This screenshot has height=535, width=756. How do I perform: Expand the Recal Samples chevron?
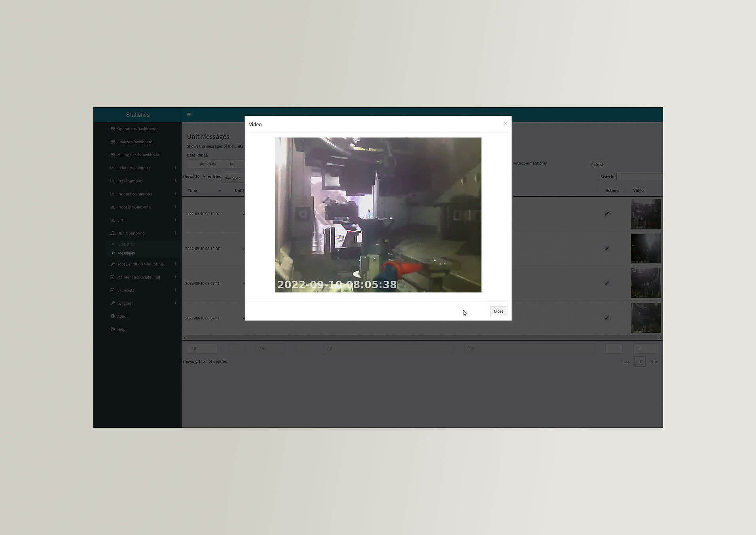point(175,181)
